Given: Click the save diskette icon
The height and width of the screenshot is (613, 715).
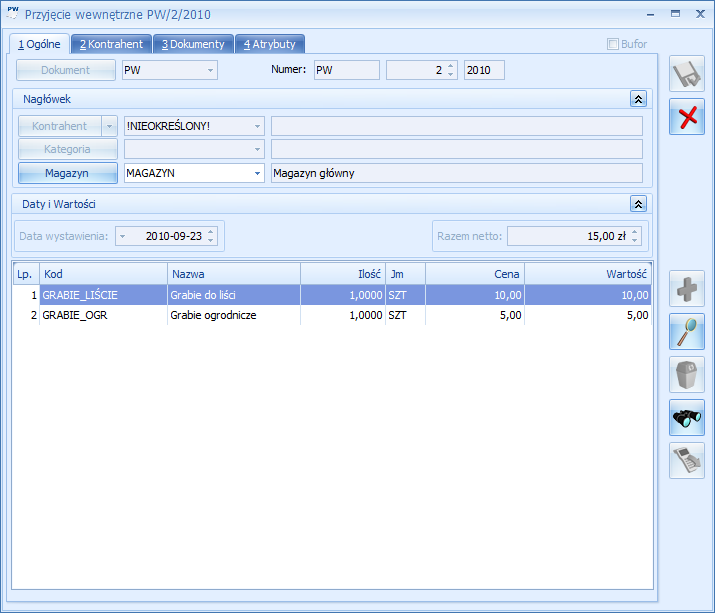Looking at the screenshot, I should pos(687,73).
